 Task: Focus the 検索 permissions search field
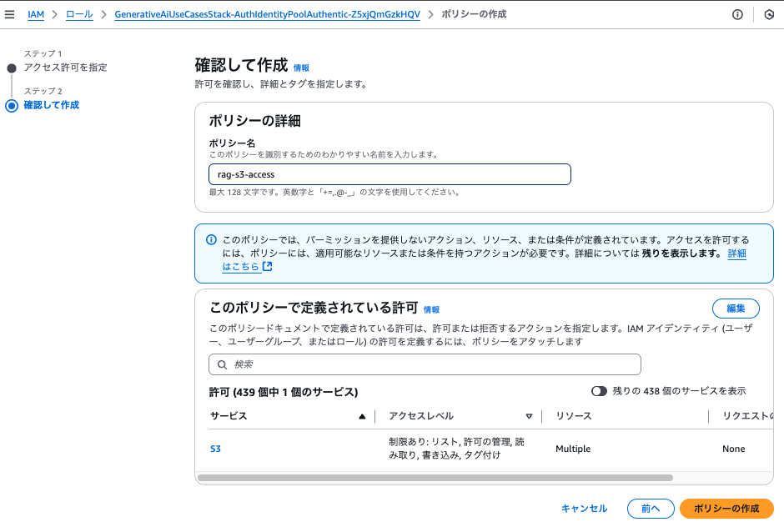[425, 364]
